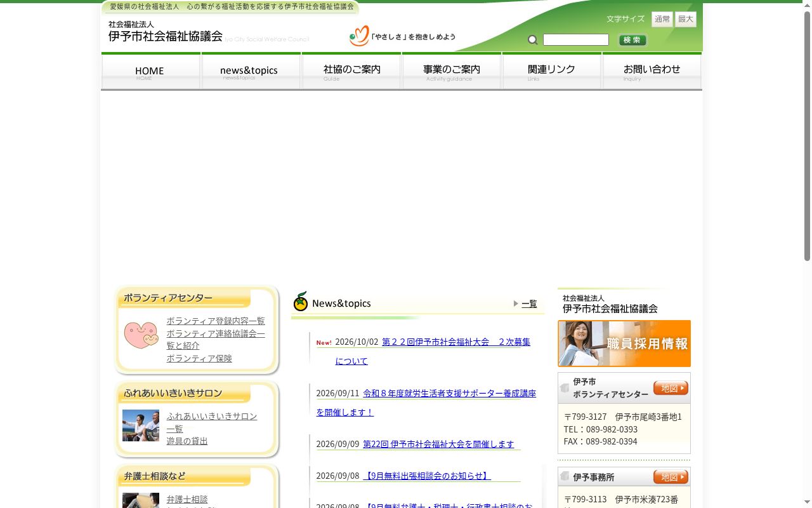Click the ふれあいいきいきサロン section heading
Screen dimensions: 812x508
click(173, 393)
